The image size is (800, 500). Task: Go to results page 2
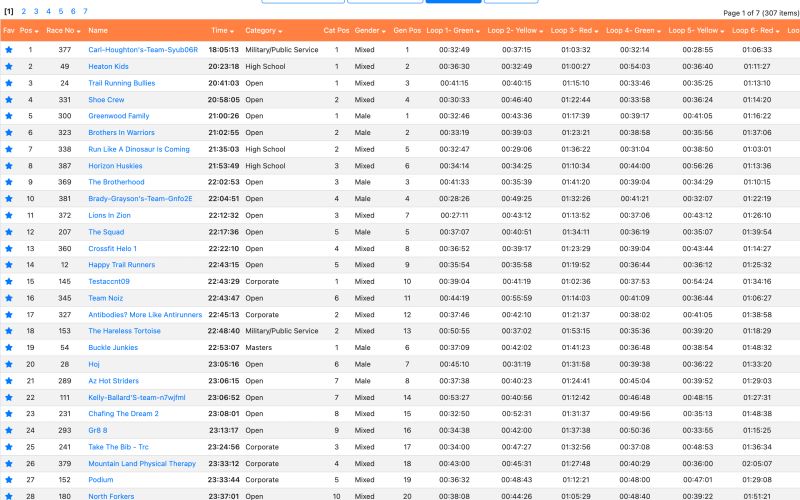(23, 11)
